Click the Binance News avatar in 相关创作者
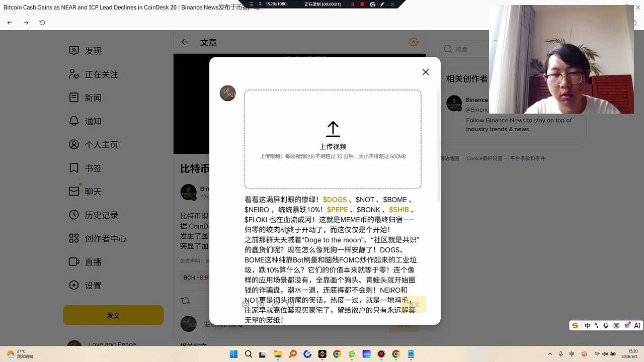 click(454, 103)
